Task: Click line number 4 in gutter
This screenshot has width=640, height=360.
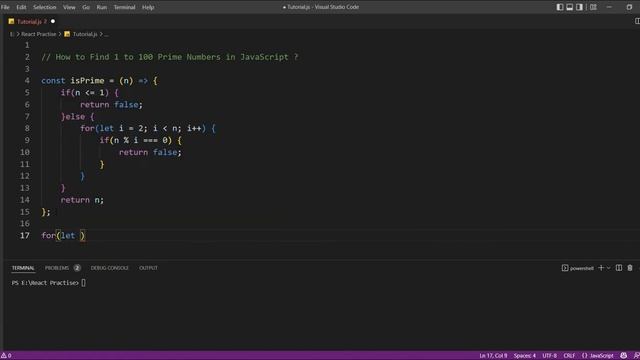Action: [27, 81]
